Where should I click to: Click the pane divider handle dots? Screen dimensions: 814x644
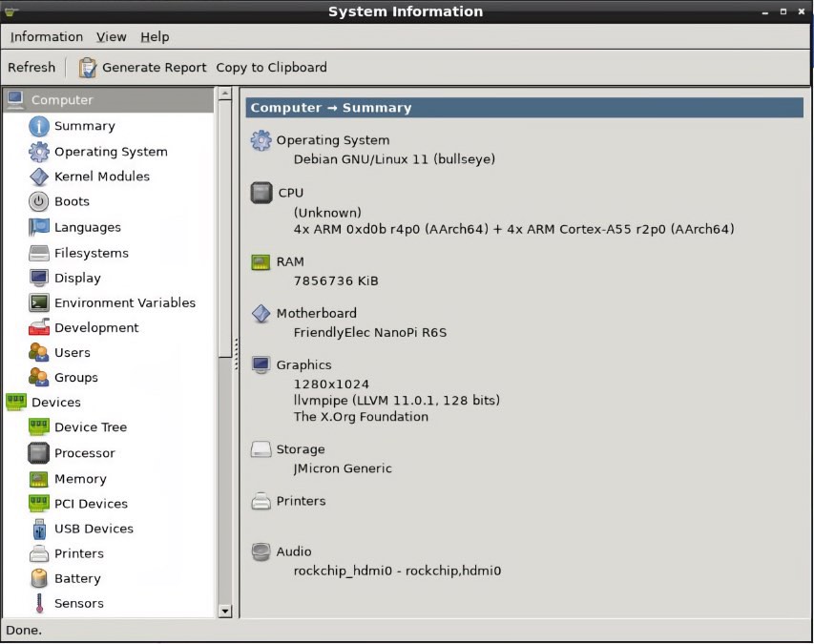pos(237,353)
